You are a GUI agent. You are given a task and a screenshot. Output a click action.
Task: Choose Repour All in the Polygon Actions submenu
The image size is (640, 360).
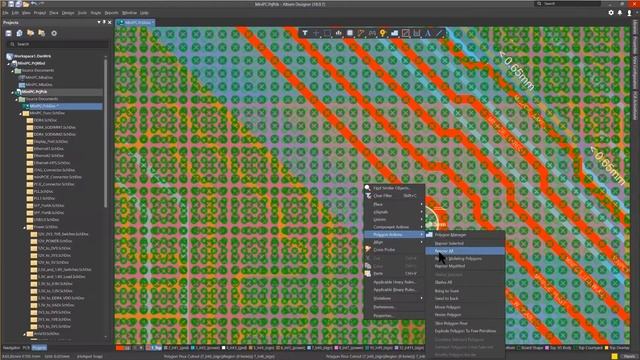[x=465, y=251]
